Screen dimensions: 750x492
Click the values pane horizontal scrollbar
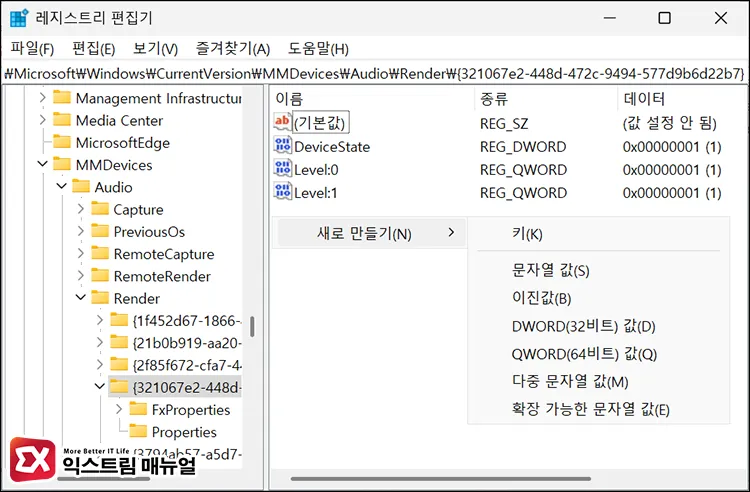click(x=440, y=478)
